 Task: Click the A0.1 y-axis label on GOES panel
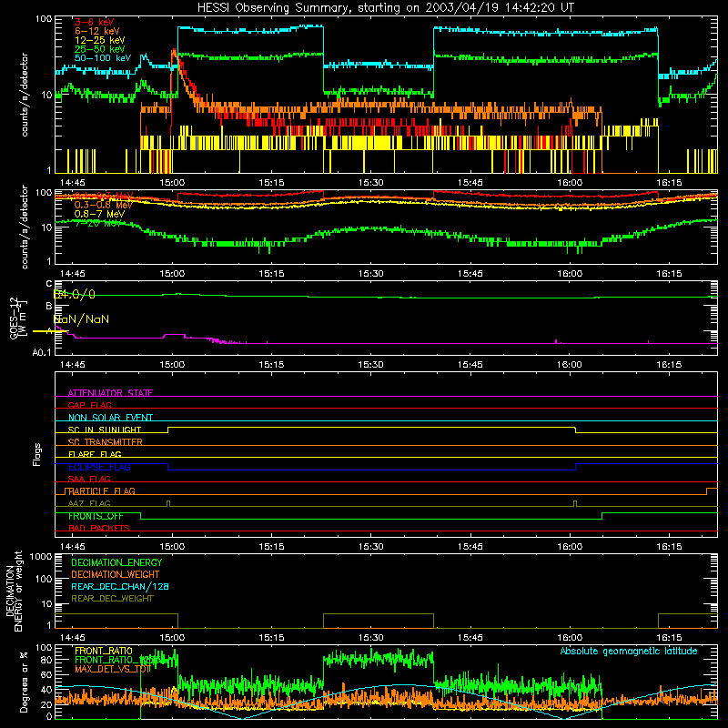42,353
